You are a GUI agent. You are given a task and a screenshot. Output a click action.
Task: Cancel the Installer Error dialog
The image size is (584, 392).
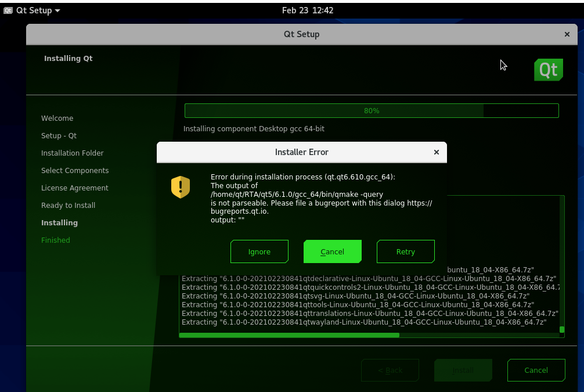click(x=332, y=251)
